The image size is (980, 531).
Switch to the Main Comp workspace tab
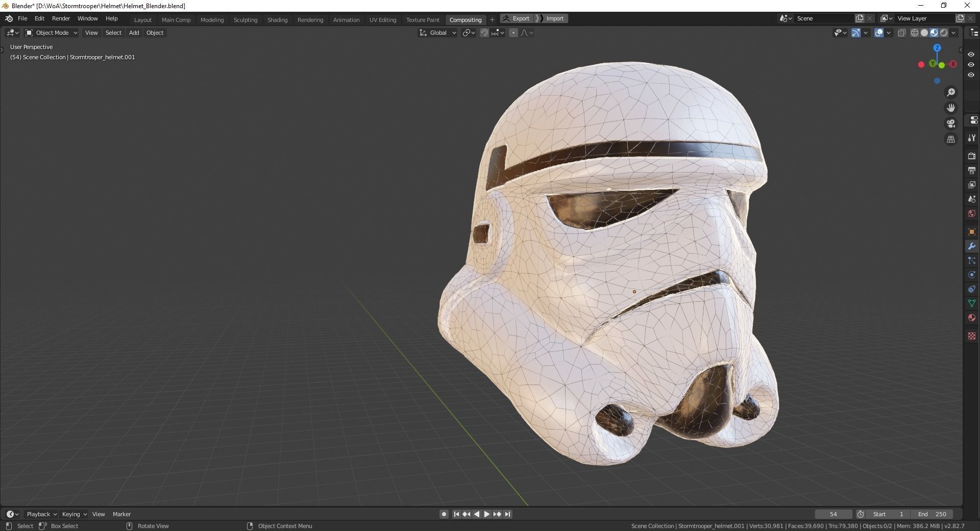(x=176, y=20)
